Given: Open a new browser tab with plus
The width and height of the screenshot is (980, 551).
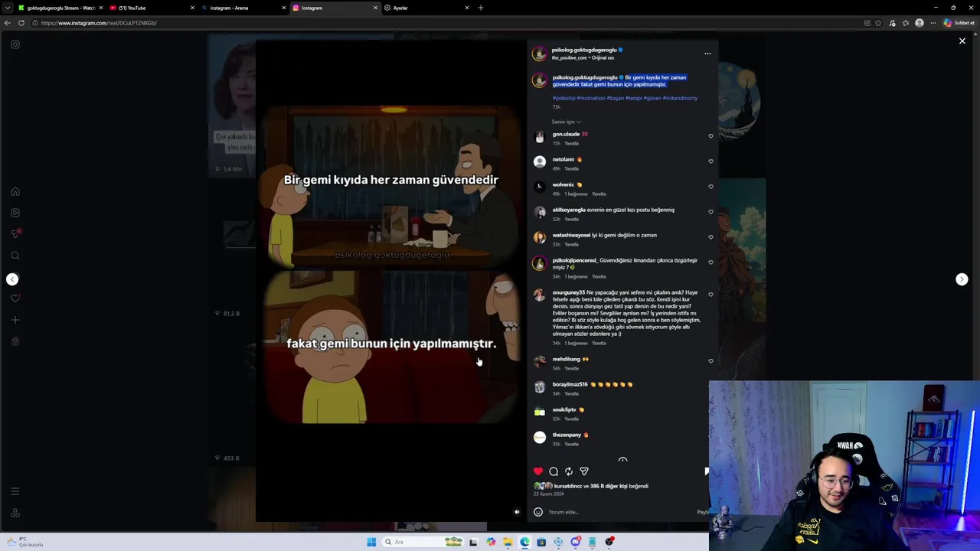Looking at the screenshot, I should pyautogui.click(x=480, y=8).
